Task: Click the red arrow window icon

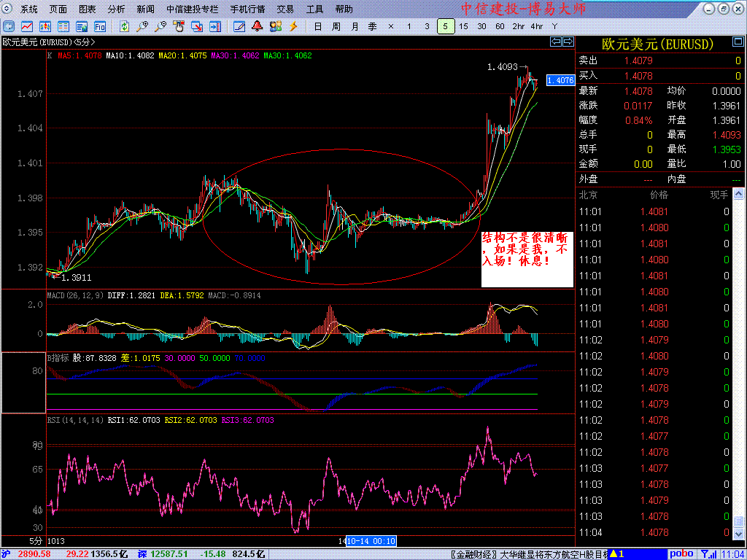Action: coord(197,26)
